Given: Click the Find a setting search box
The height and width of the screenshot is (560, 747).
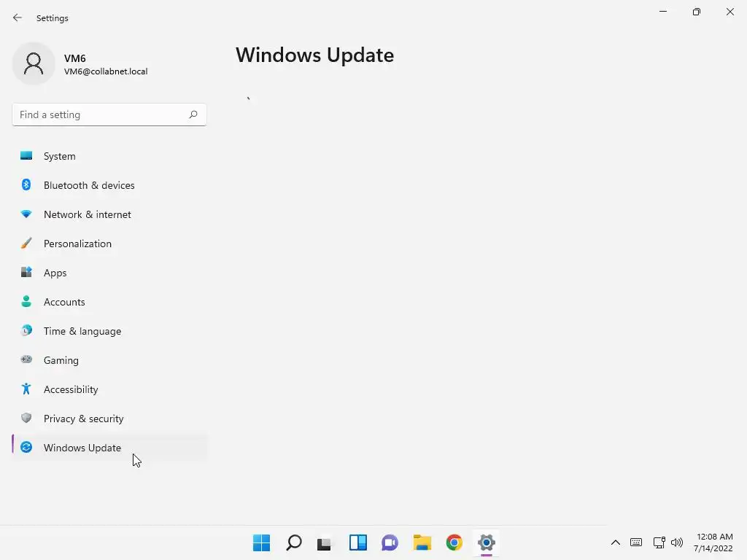Looking at the screenshot, I should coord(109,114).
